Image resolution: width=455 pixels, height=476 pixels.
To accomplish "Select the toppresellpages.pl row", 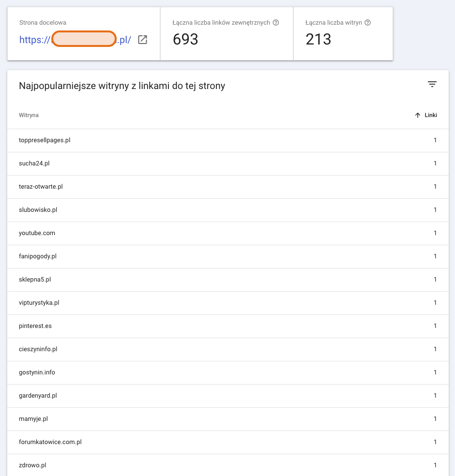I will (44, 140).
